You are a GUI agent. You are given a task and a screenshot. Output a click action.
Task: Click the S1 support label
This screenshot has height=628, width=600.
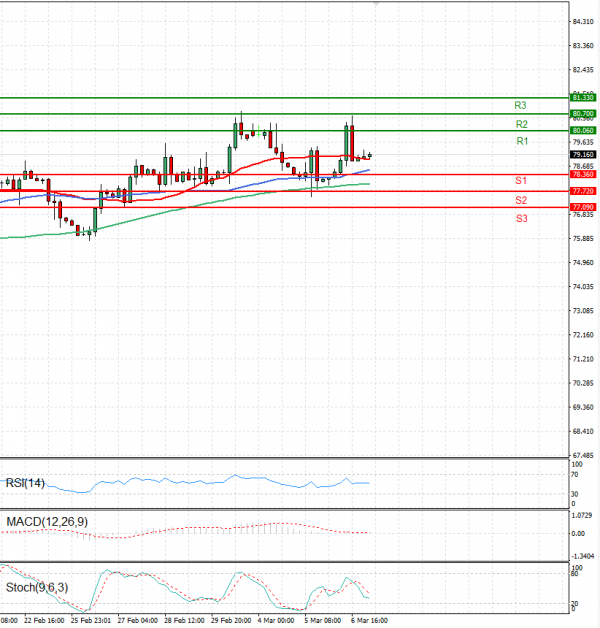(521, 181)
